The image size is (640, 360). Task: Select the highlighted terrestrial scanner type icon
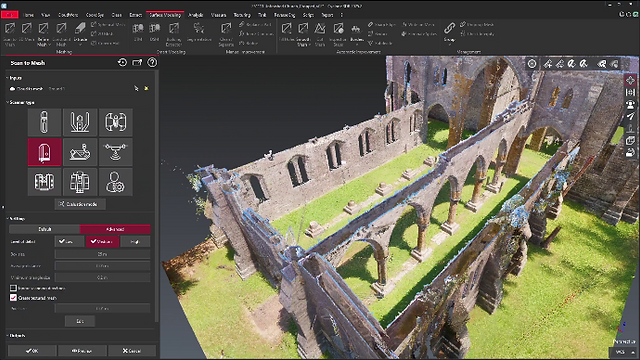click(44, 152)
